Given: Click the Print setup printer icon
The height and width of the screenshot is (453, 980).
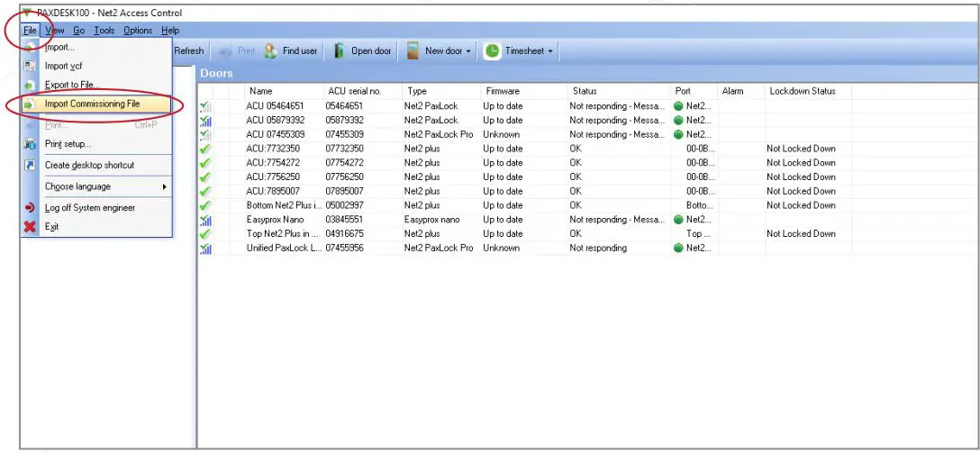Looking at the screenshot, I should 30,144.
